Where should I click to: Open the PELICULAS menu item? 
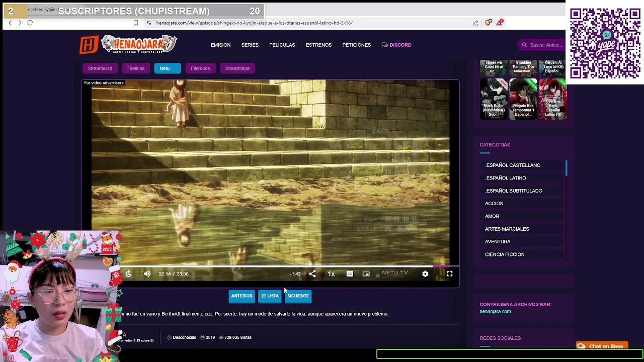coord(282,45)
